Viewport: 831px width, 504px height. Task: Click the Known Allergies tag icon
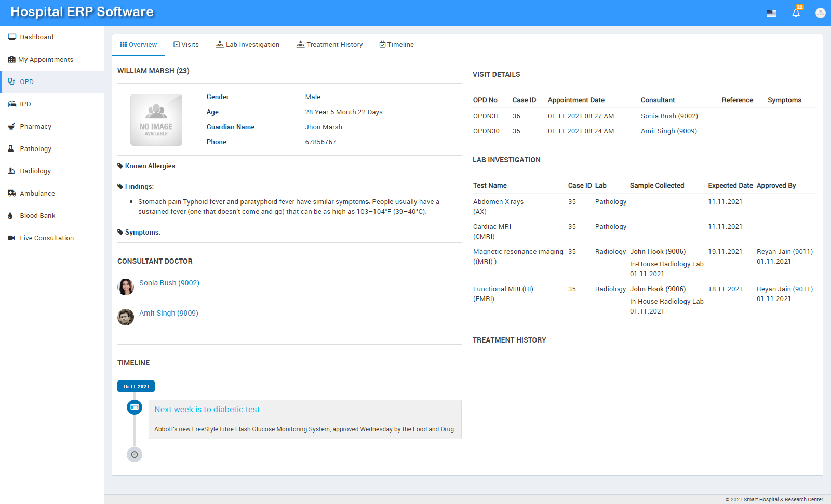(120, 166)
